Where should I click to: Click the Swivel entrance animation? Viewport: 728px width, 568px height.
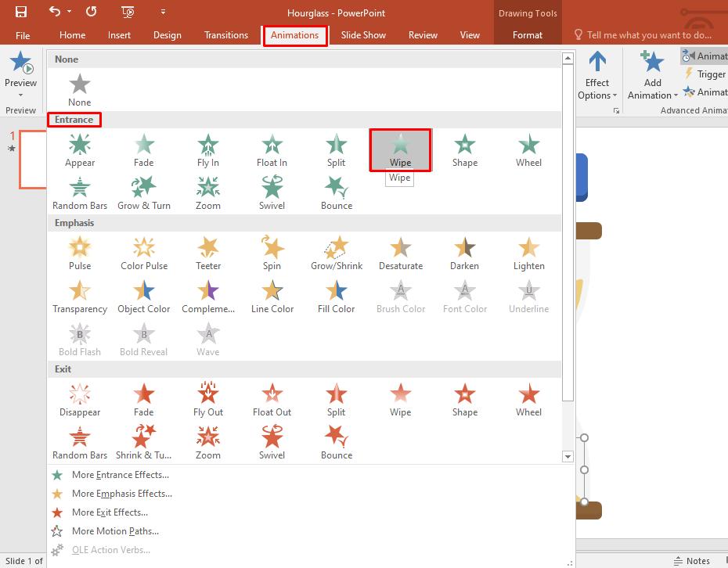coord(272,192)
